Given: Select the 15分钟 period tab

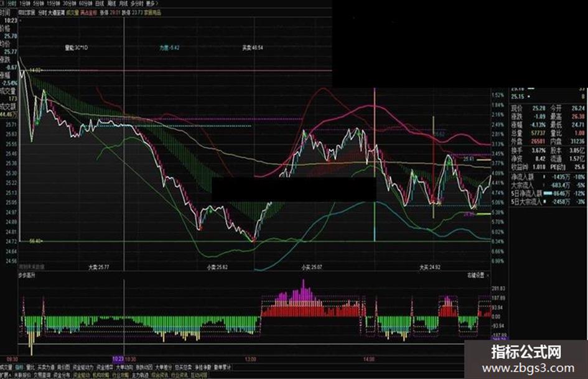Looking at the screenshot, I should tap(54, 3).
